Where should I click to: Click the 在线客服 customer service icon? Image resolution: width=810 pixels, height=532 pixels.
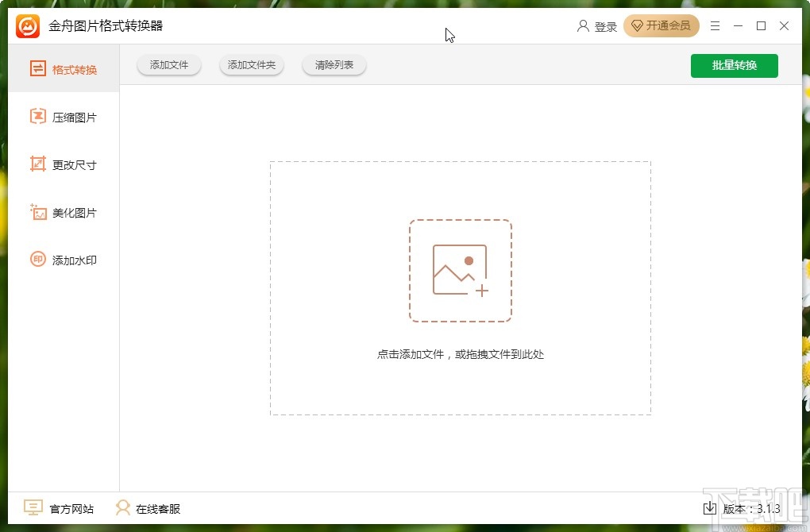coord(123,507)
